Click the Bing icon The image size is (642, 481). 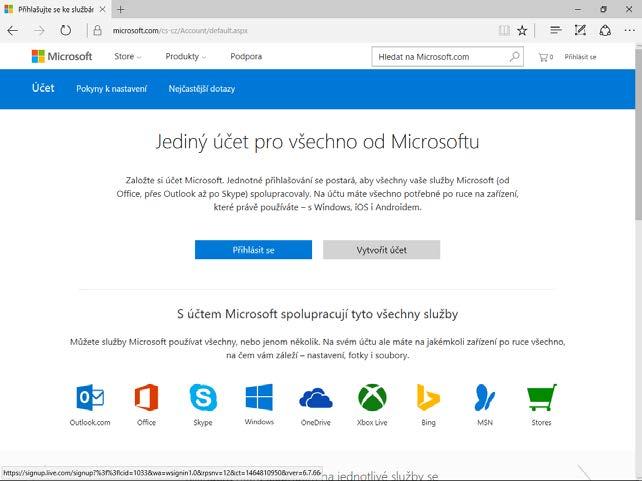coord(428,397)
